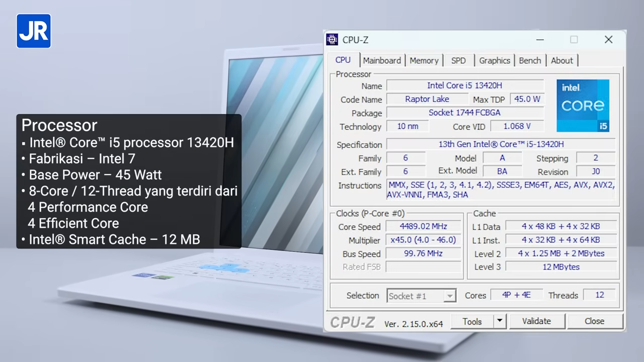Screen dimensions: 644x362
Task: Open the Bench tab
Action: click(530, 60)
